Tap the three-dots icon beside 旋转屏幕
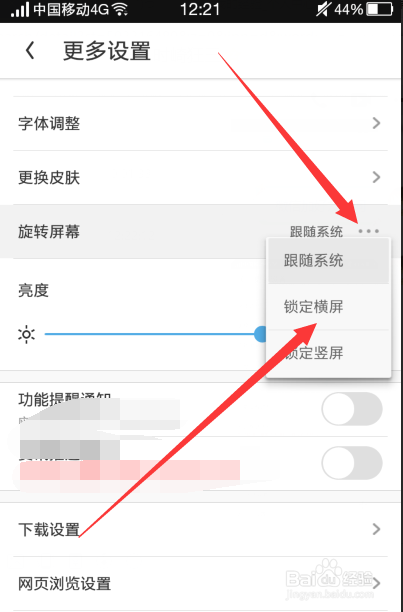The width and height of the screenshot is (403, 612). [368, 231]
